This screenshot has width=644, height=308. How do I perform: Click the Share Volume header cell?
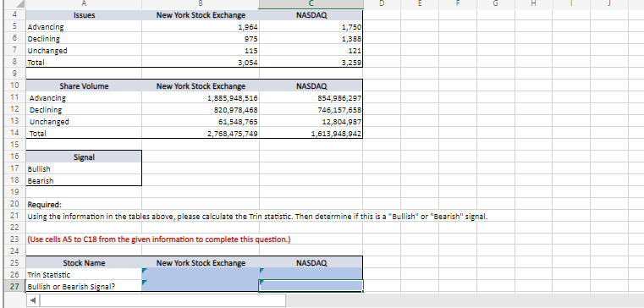pyautogui.click(x=84, y=86)
